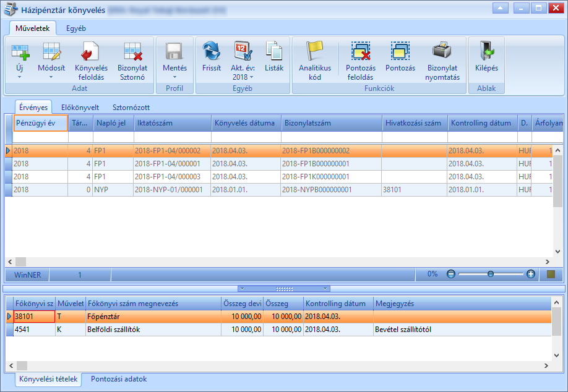Screen dimensions: 568x392
Task: Click the Frissít refresh icon
Action: [211, 51]
